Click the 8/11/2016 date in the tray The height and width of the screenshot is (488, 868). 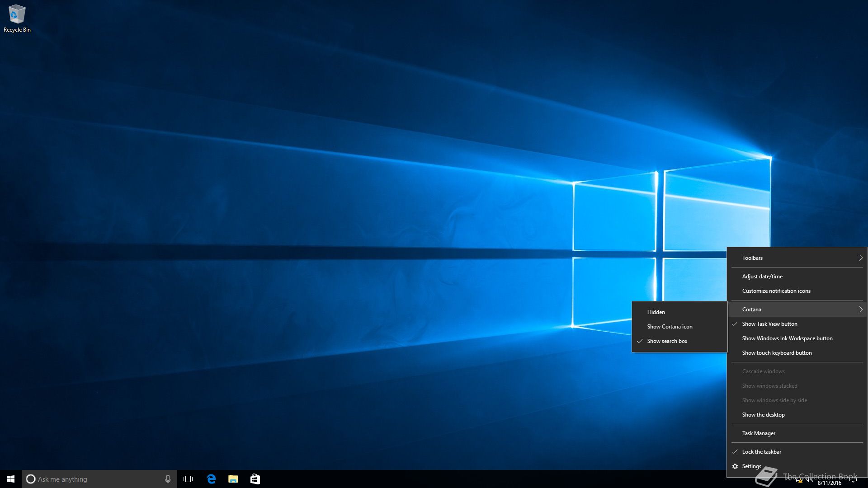pyautogui.click(x=830, y=483)
